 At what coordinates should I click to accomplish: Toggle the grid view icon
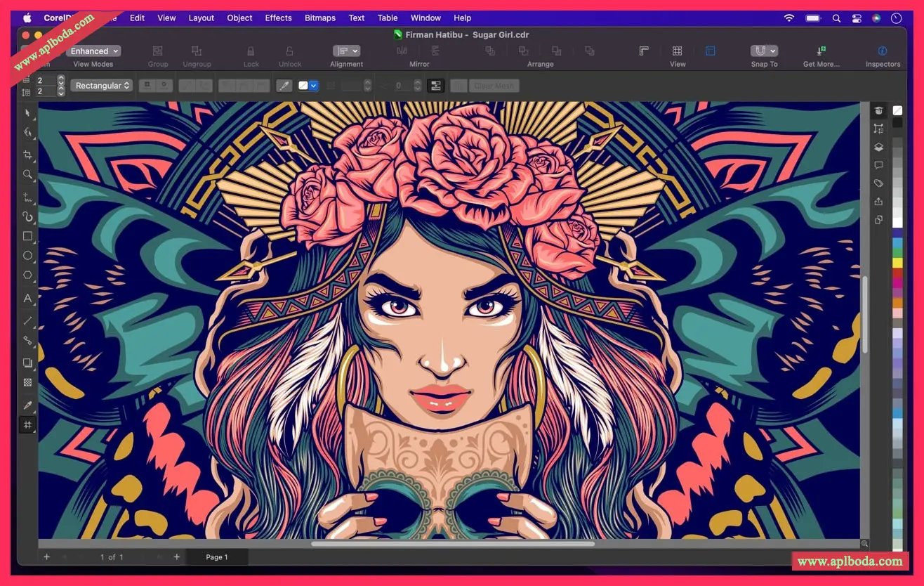tap(677, 51)
